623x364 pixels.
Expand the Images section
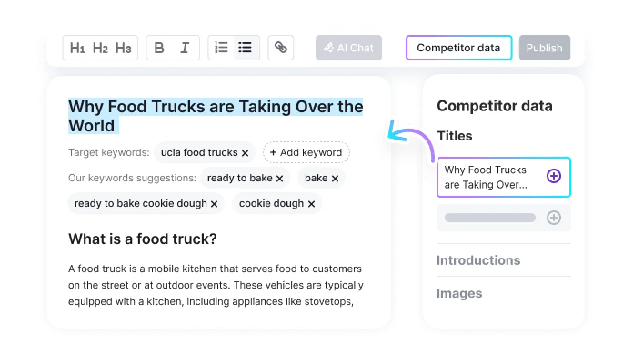(459, 294)
